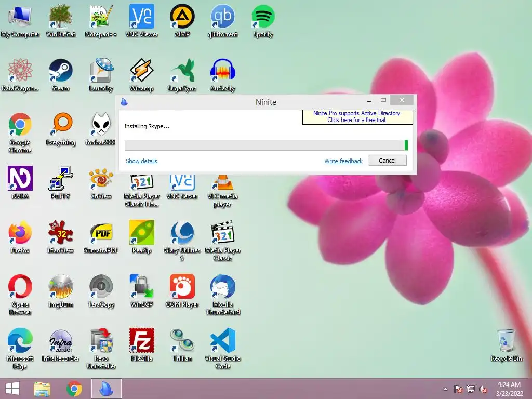Click the XnView desktop icon
532x399 pixels.
point(101,182)
